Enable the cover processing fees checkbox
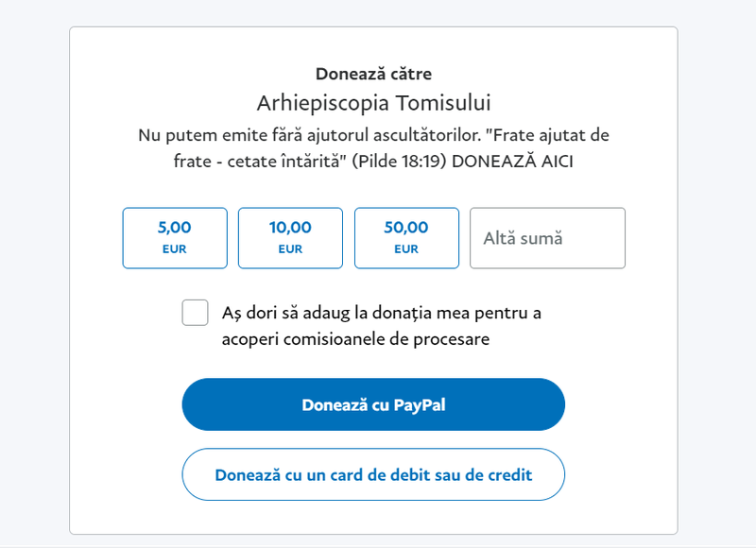Viewport: 756px width, 548px height. 196,313
